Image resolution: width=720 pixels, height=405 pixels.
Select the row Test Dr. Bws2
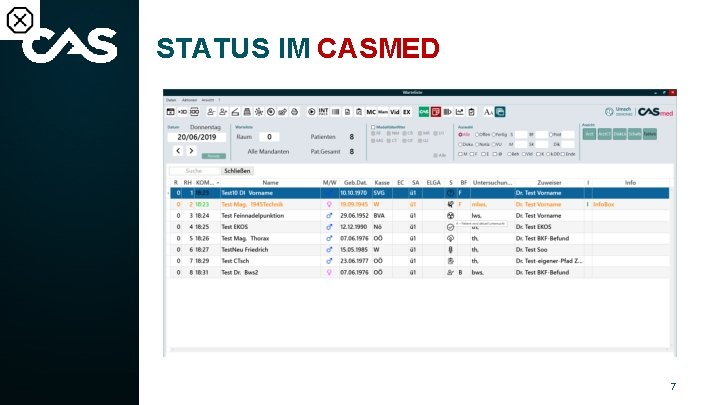tap(419, 272)
